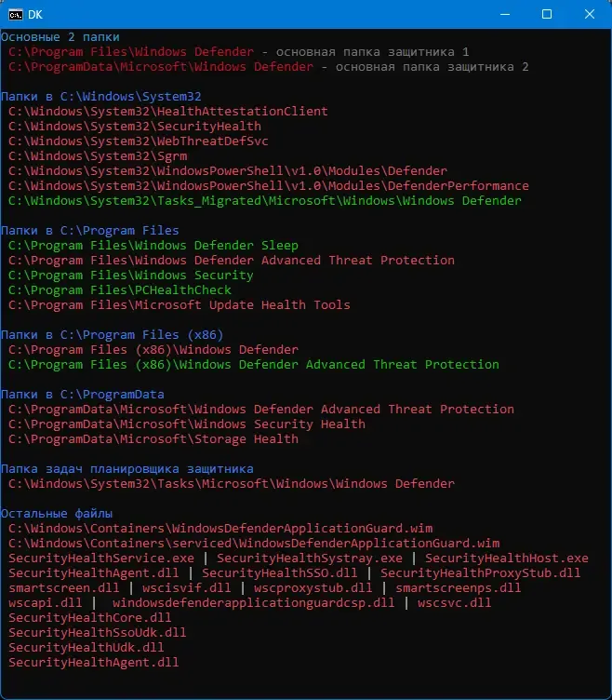Minimize the DK console window
Image resolution: width=612 pixels, height=700 pixels.
[x=503, y=14]
